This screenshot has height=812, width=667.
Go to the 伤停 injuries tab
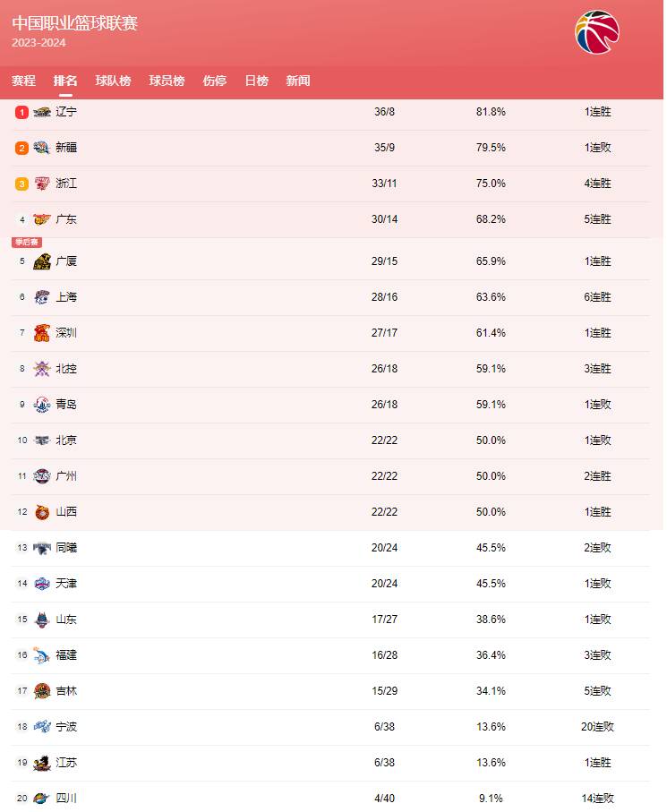[215, 81]
